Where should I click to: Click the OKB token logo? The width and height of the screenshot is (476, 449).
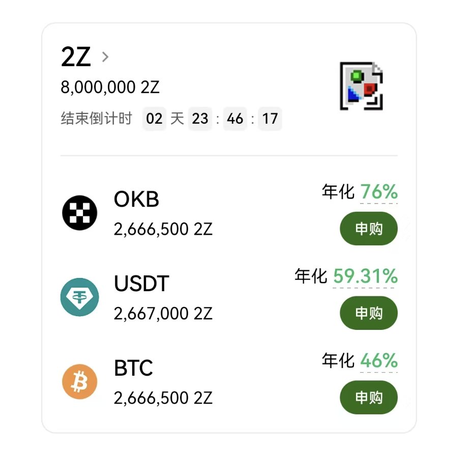79,212
